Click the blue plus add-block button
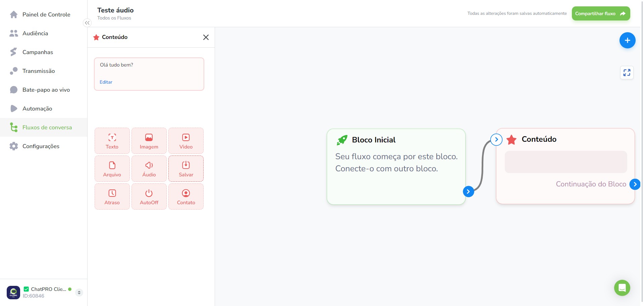Viewport: 644px width, 306px height. [627, 40]
